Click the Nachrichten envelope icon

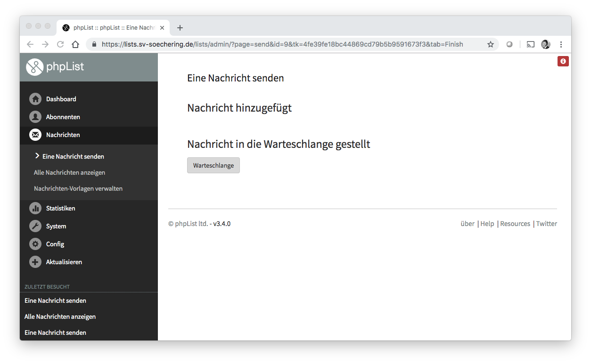[x=35, y=135]
